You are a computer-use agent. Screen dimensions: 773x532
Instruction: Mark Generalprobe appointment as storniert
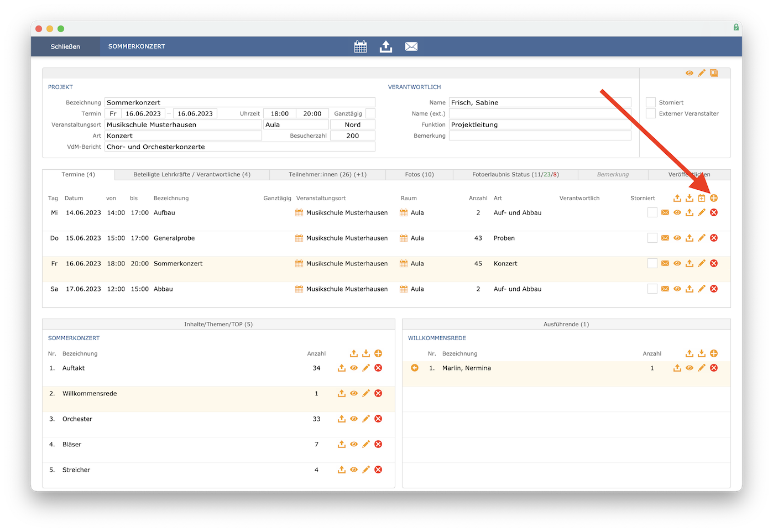pyautogui.click(x=652, y=238)
